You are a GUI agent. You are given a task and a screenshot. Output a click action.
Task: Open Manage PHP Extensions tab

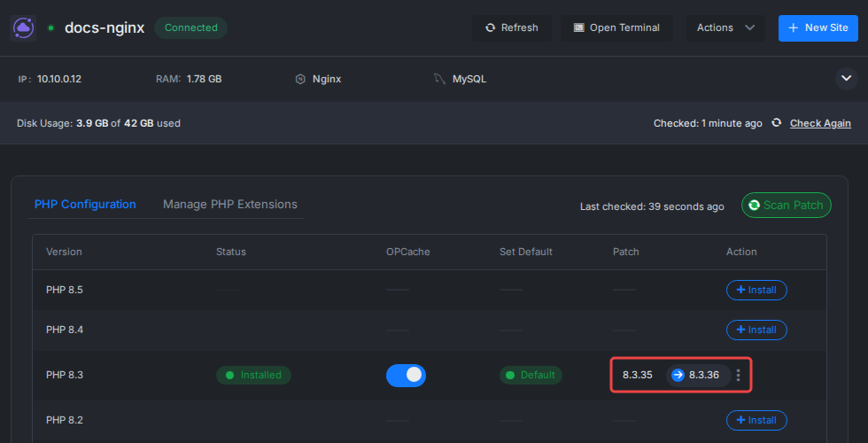point(230,205)
